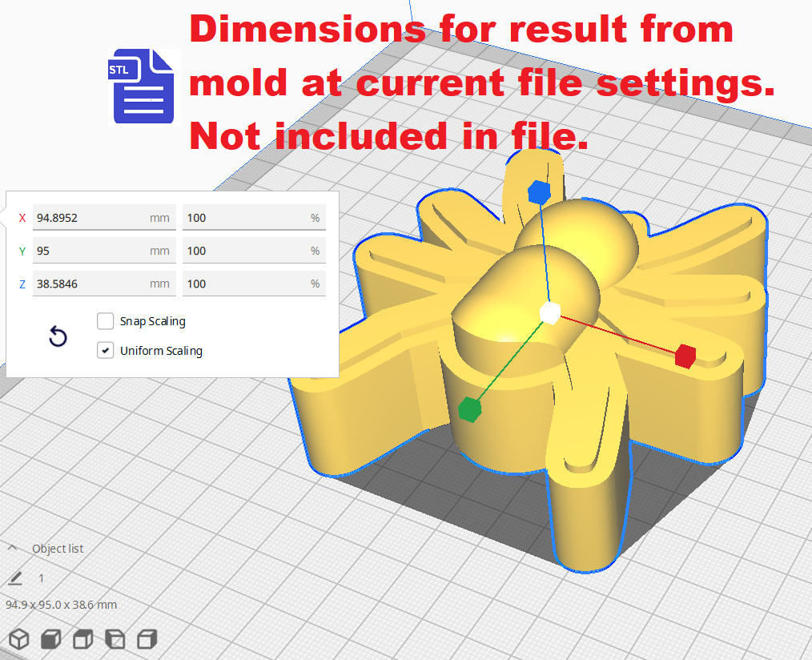Collapse the Object list panel

tap(13, 549)
